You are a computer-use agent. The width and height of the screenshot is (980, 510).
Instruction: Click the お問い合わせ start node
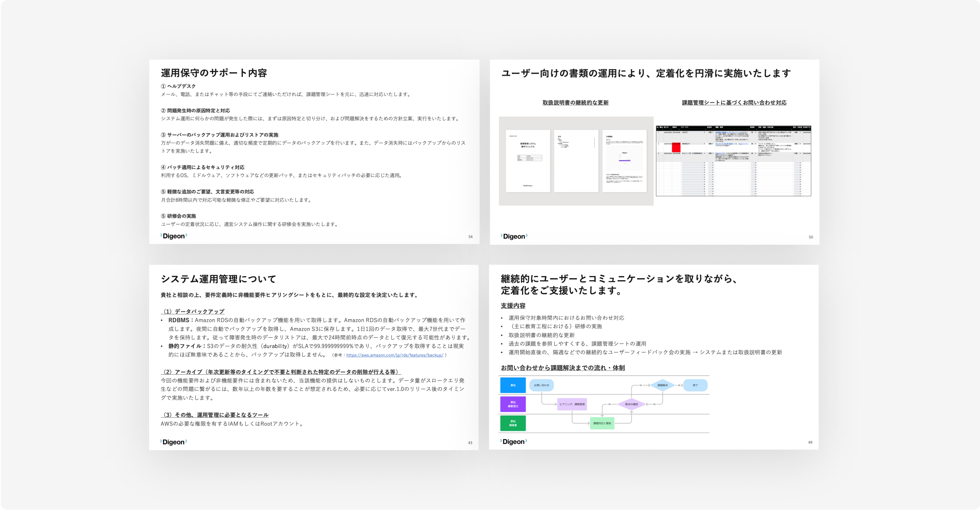tap(541, 385)
